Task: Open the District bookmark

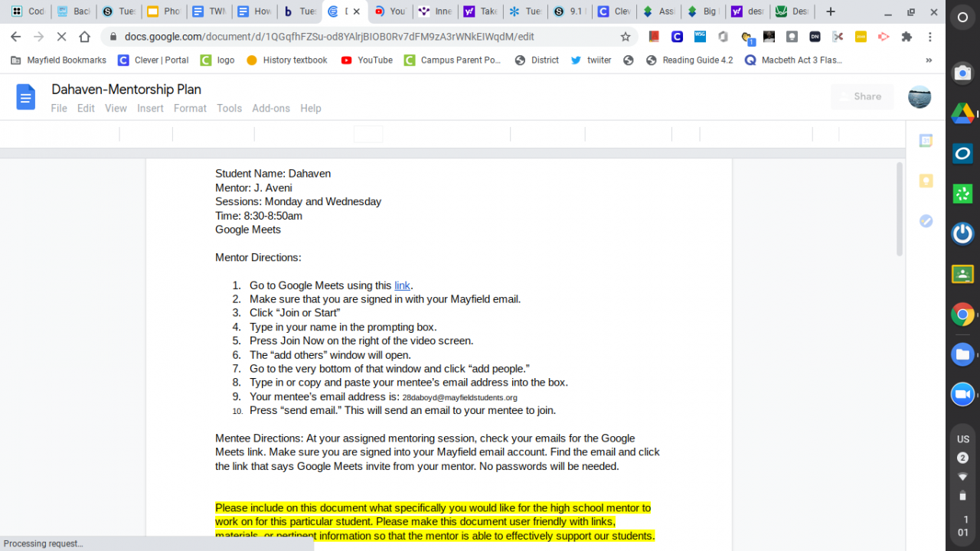Action: [537, 60]
